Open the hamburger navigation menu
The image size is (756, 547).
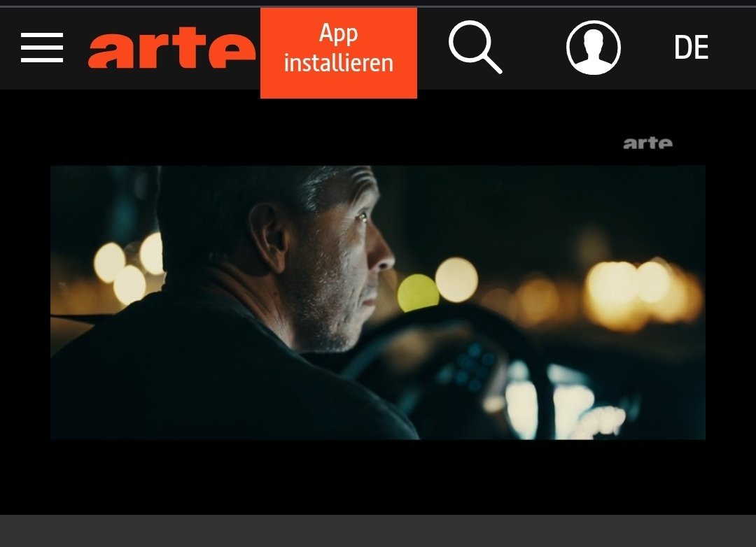(42, 48)
